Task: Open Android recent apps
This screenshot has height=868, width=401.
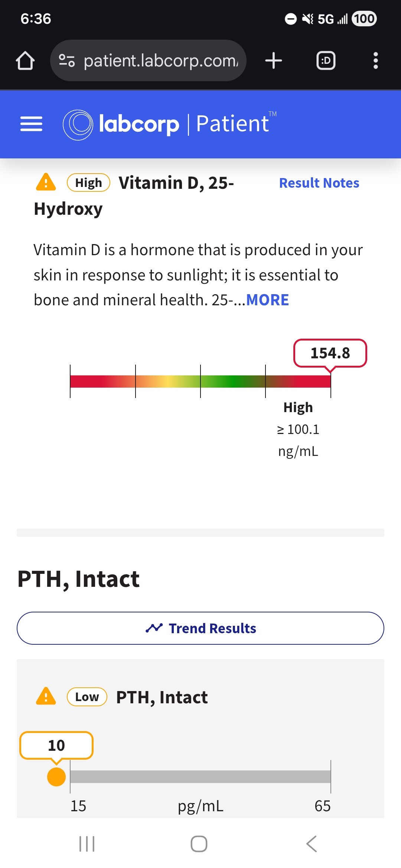Action: 87,844
